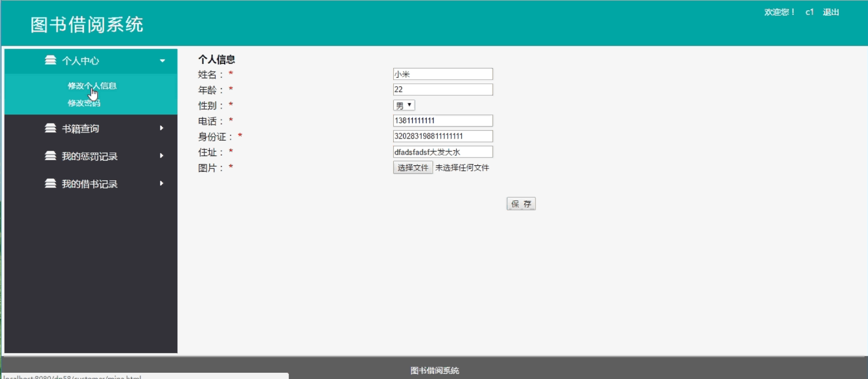This screenshot has height=379, width=868.
Task: Open 修改个人信息 submenu item
Action: point(92,86)
